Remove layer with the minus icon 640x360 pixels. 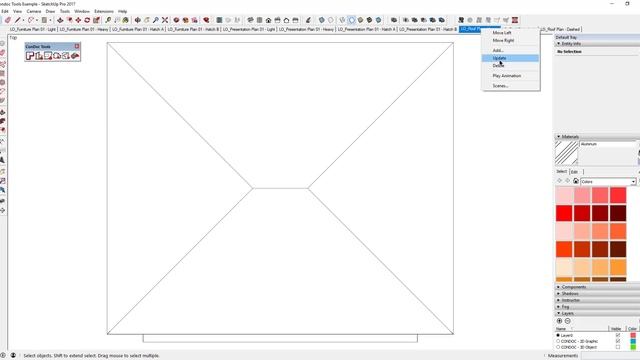pos(567,321)
